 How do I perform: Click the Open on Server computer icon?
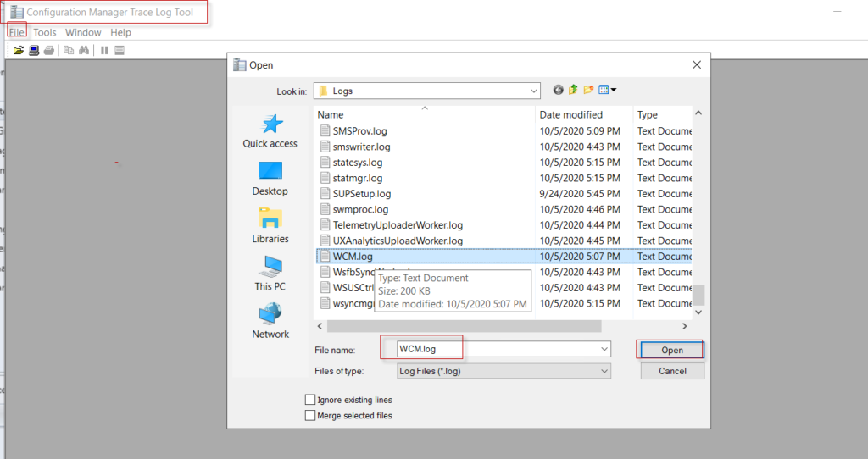tap(34, 50)
